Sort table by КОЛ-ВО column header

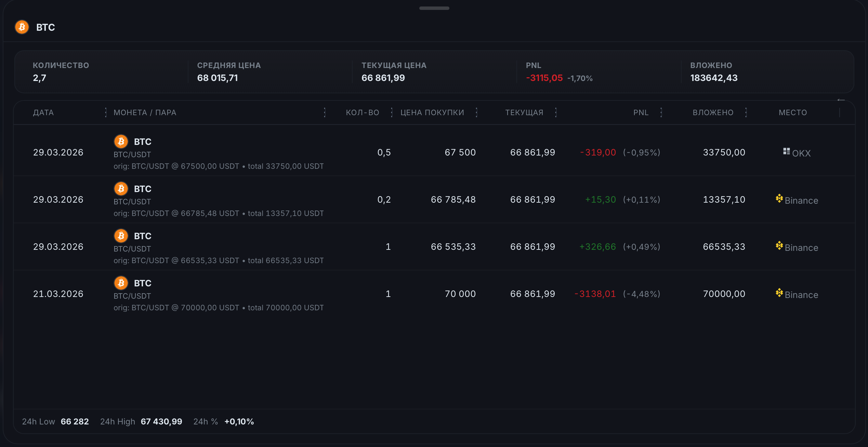362,112
